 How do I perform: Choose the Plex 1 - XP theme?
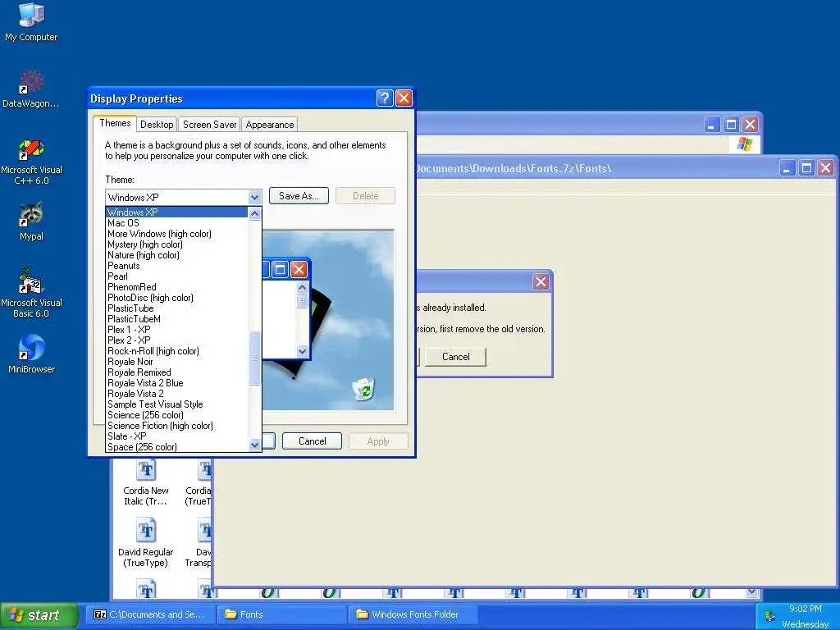point(177,330)
